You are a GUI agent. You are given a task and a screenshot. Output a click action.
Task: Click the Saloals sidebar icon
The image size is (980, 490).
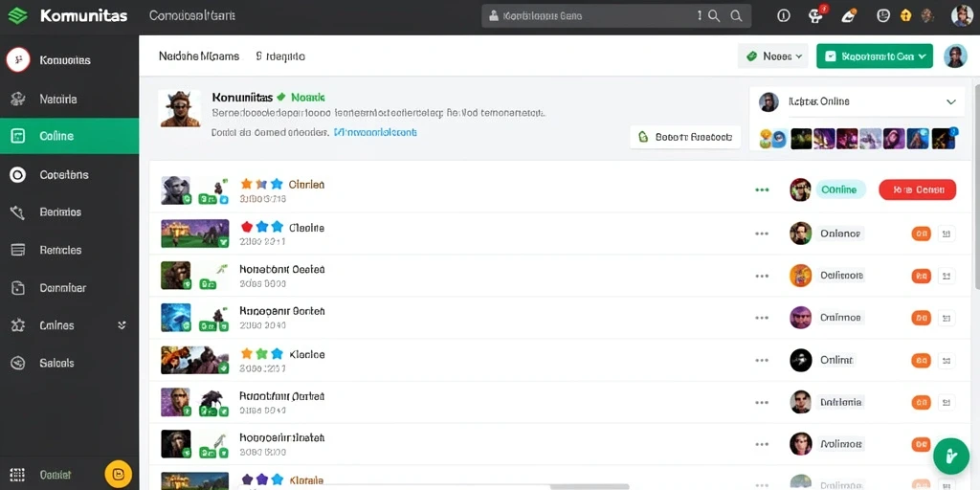[x=18, y=363]
